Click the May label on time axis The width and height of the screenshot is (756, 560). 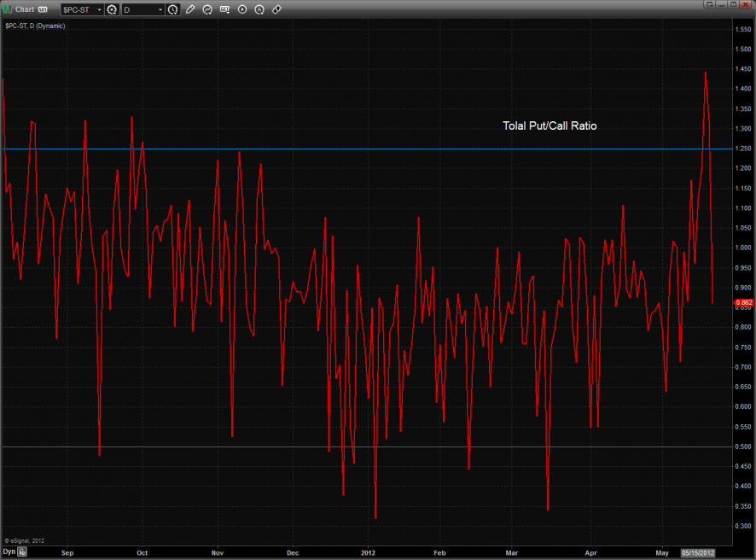662,553
